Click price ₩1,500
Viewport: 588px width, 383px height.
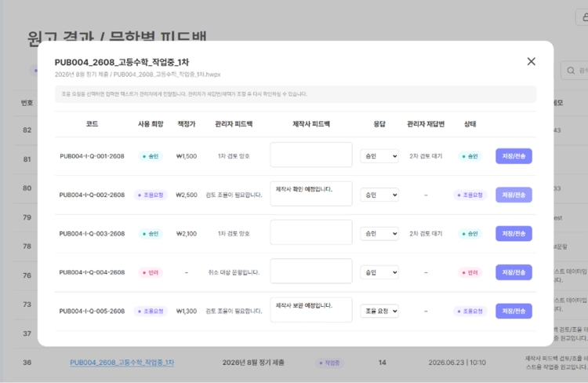click(x=187, y=156)
